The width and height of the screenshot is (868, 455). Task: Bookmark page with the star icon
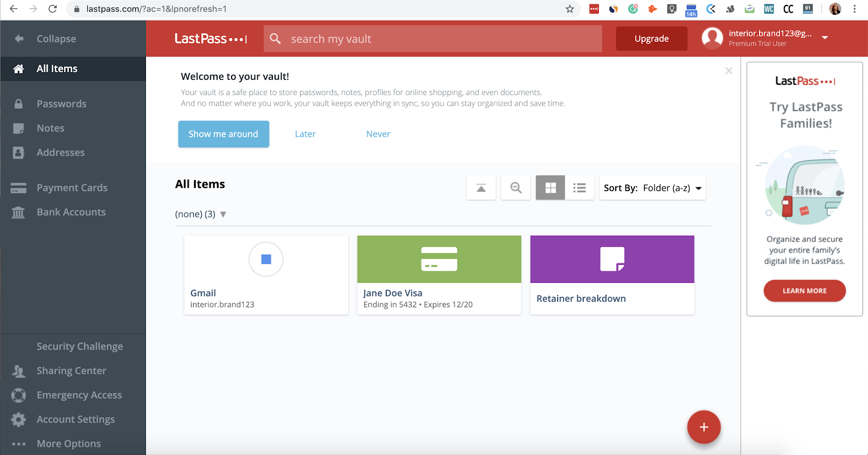[570, 9]
